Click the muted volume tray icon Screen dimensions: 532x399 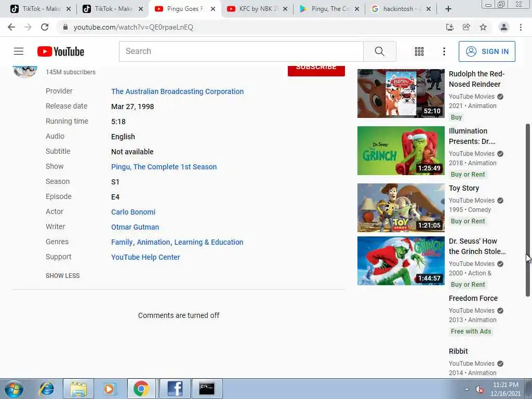point(480,390)
